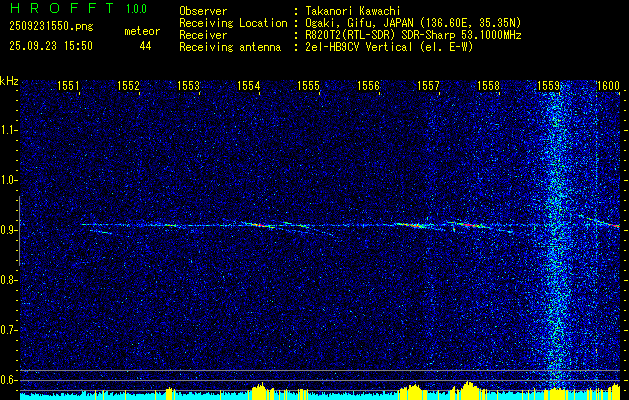The height and width of the screenshot is (400, 629).
Task: Click the 1558 time marker
Action: 489,85
